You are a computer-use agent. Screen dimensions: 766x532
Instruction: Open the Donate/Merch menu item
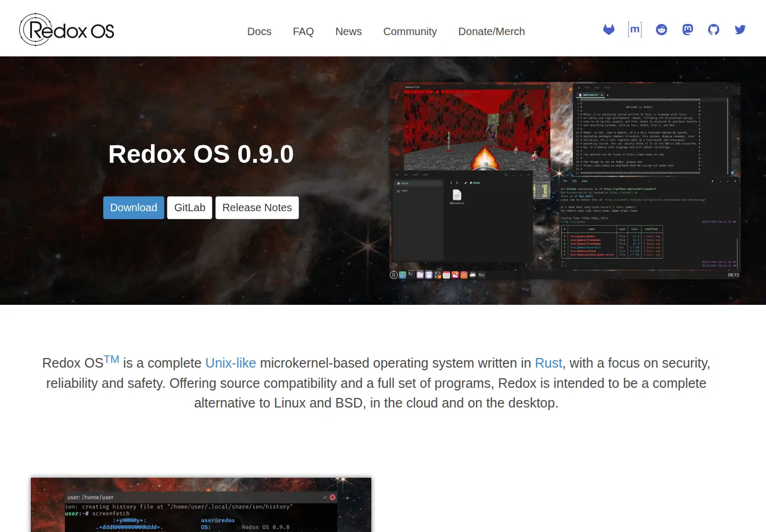(x=492, y=31)
